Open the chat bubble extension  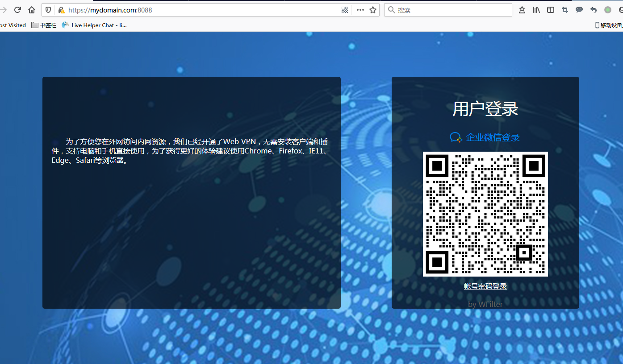coord(579,10)
